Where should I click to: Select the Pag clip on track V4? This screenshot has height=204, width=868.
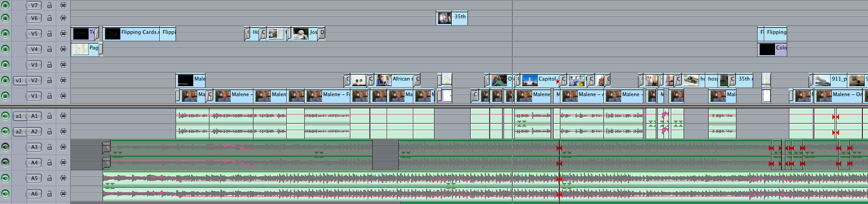pos(86,49)
